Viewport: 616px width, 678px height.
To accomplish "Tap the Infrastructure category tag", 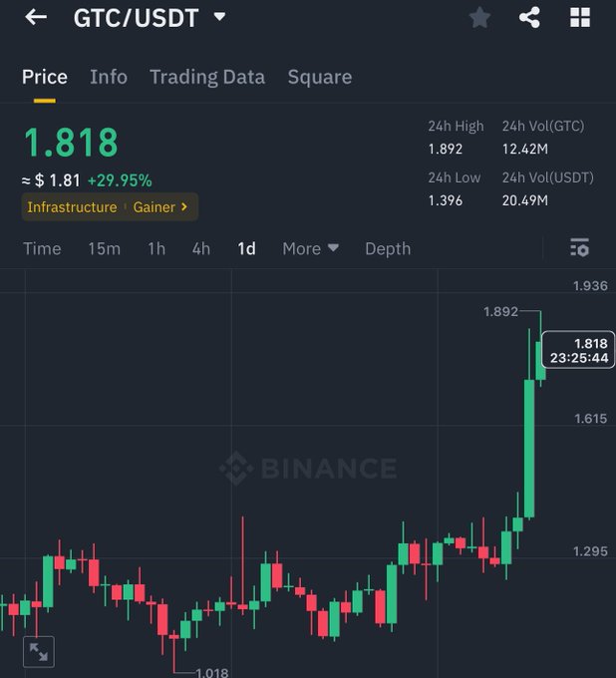I will pos(72,207).
